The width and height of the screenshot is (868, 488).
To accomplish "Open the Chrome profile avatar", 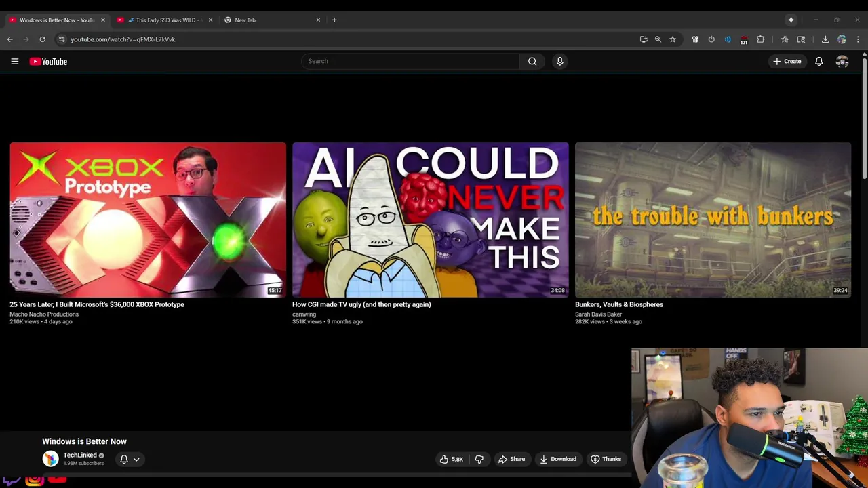I will [x=842, y=39].
